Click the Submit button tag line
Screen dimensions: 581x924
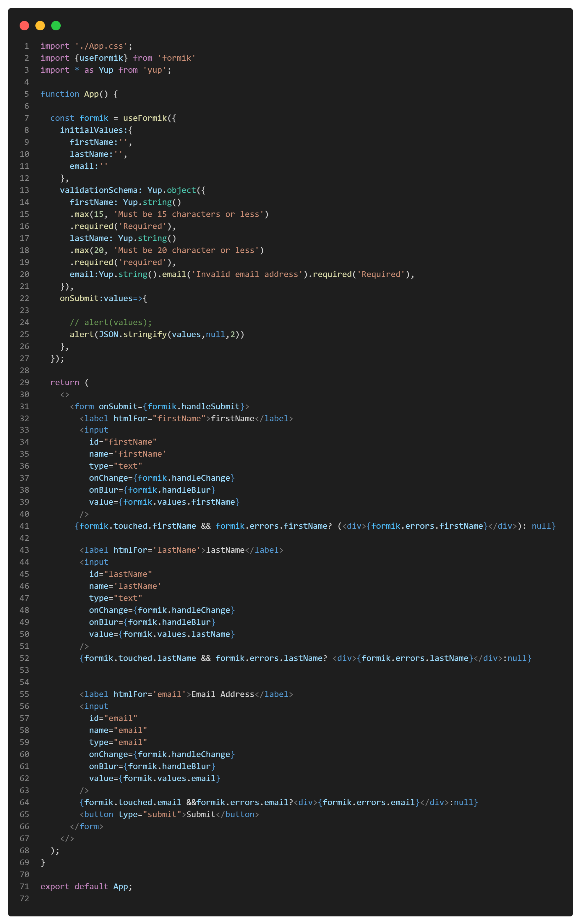(169, 815)
